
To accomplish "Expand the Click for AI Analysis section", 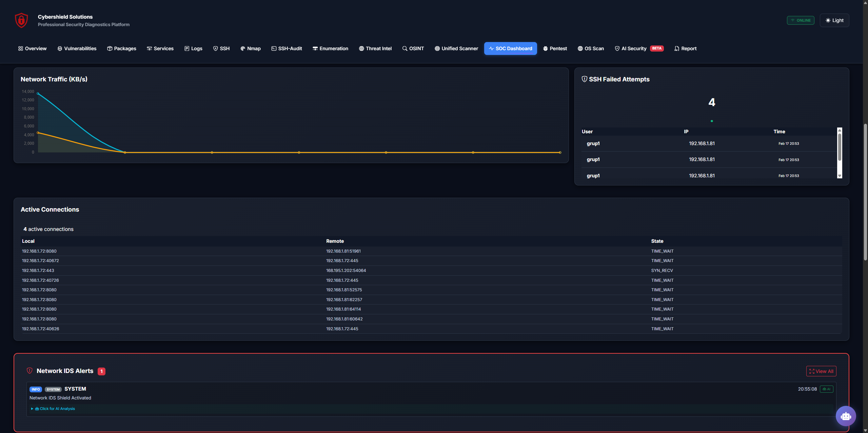I will 53,409.
